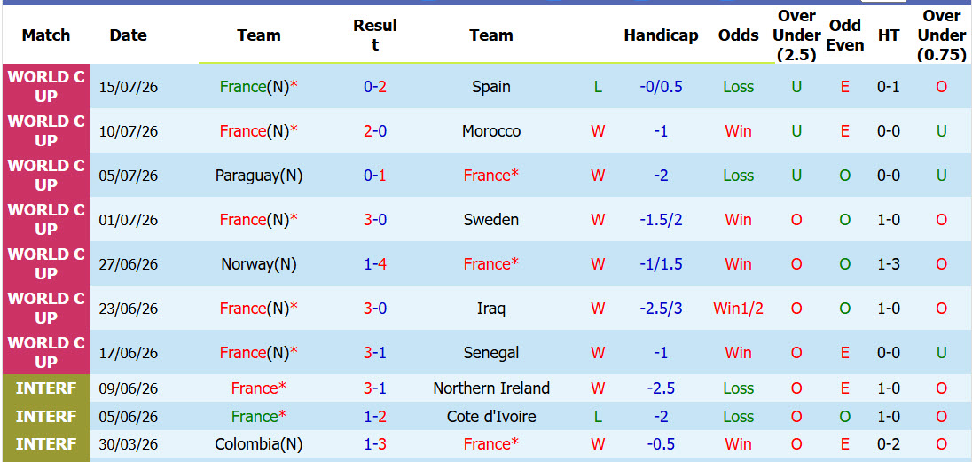This screenshot has width=980, height=462.
Task: Click the Odds column header
Action: point(738,35)
